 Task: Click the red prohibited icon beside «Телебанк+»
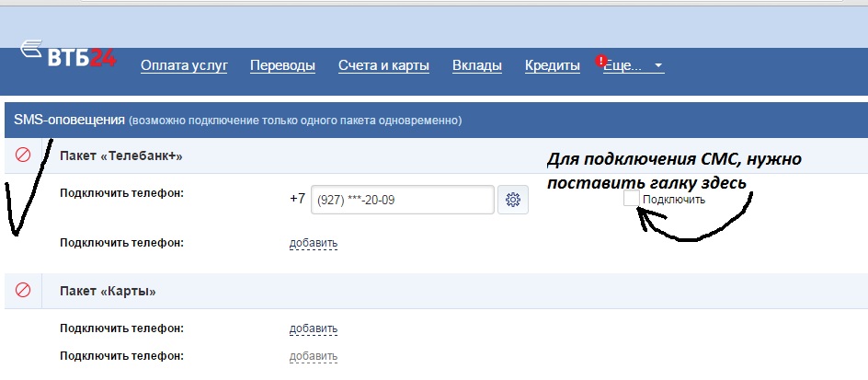(24, 156)
